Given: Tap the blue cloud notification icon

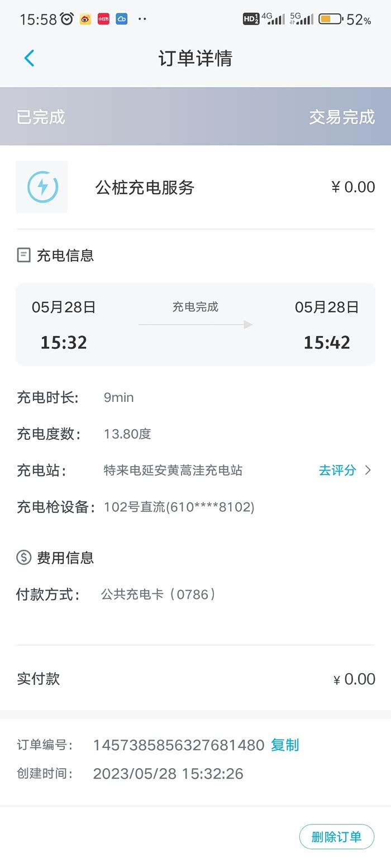Looking at the screenshot, I should (x=121, y=19).
